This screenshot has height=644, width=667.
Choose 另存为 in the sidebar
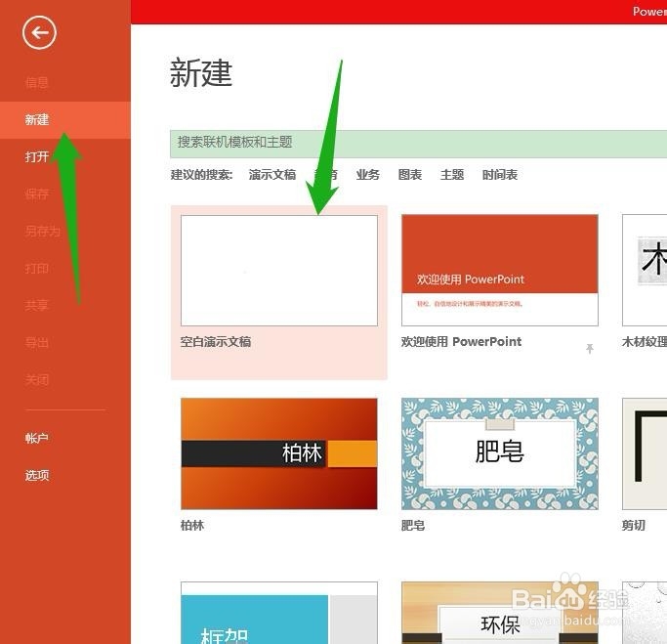click(43, 232)
